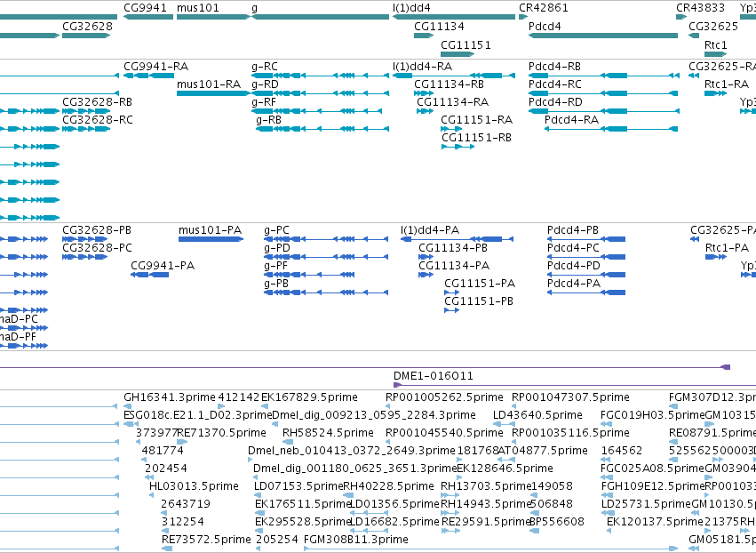Viewport: 756px width, 553px height.
Task: Click the Rtc1 gene label
Action: [x=715, y=45]
